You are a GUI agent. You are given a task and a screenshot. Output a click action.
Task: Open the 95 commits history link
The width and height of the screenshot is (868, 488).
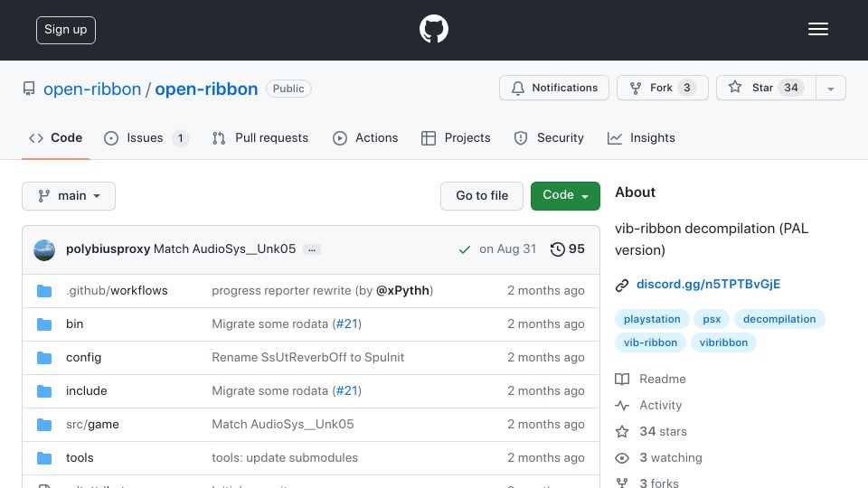click(568, 249)
